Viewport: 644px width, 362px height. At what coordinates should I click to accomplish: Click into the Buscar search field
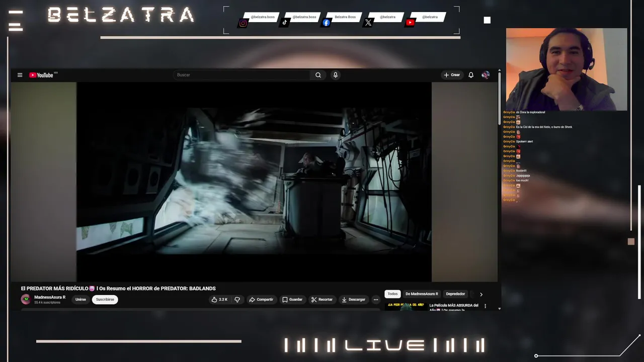[x=242, y=75]
